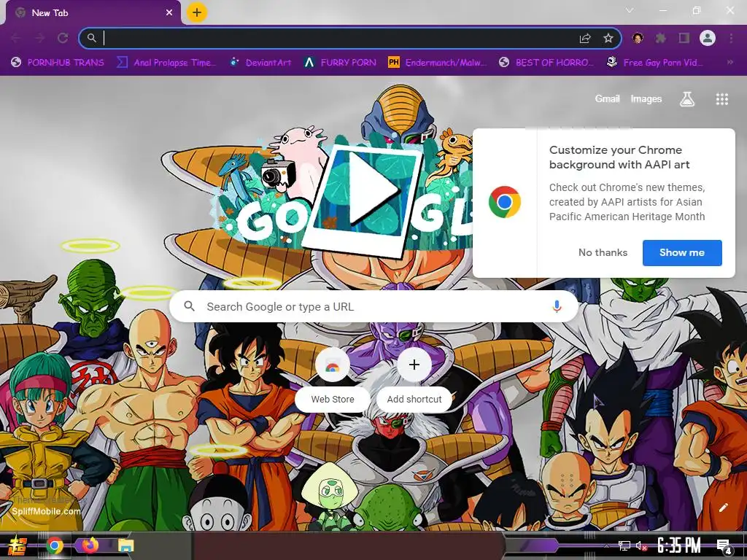Click the Google search box
Image resolution: width=747 pixels, height=560 pixels.
pyautogui.click(x=374, y=307)
